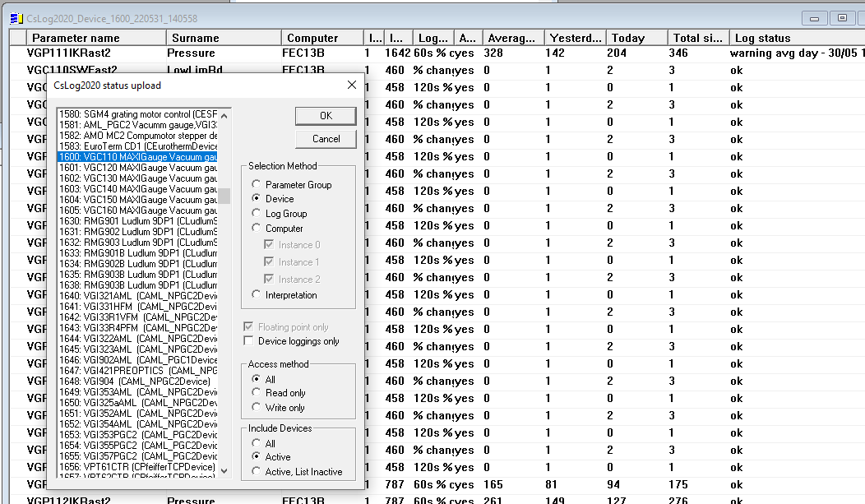Image resolution: width=865 pixels, height=504 pixels.
Task: Set Access method to Read only
Action: 257,393
